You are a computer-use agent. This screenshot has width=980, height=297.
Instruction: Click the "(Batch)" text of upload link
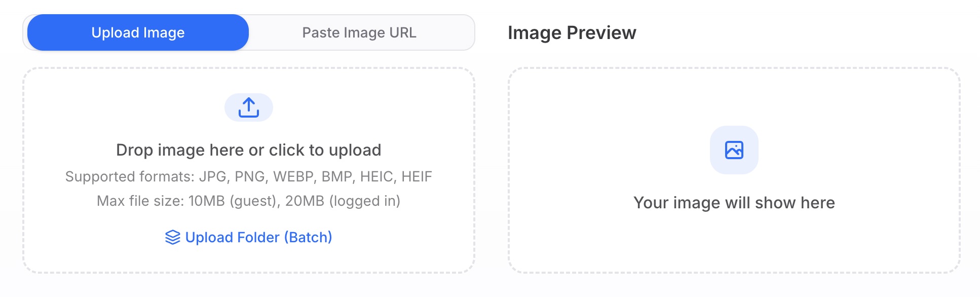click(308, 237)
